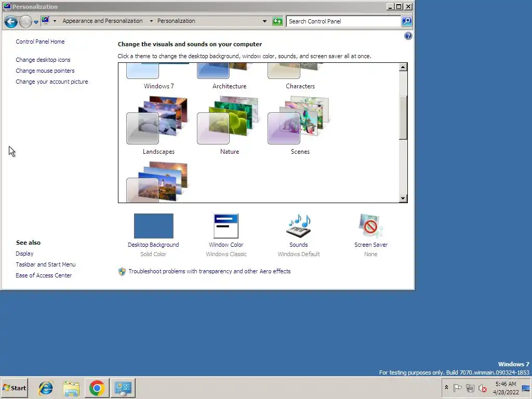Select the Personalization breadcrumb item
This screenshot has width=532, height=399.
176,21
